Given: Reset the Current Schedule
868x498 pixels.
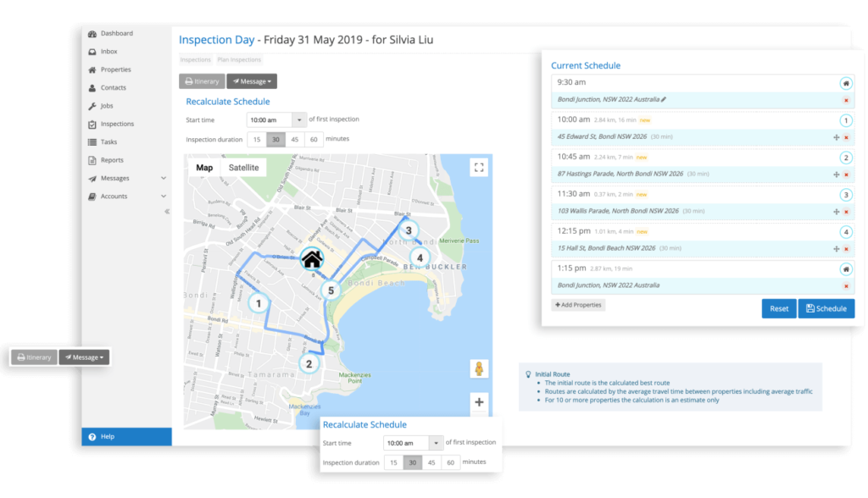Looking at the screenshot, I should pyautogui.click(x=778, y=308).
